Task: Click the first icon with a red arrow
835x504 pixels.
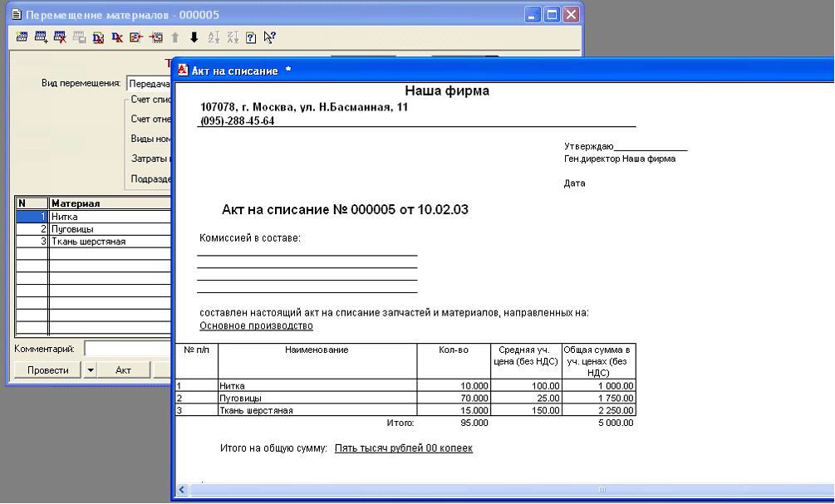Action: pyautogui.click(x=136, y=37)
